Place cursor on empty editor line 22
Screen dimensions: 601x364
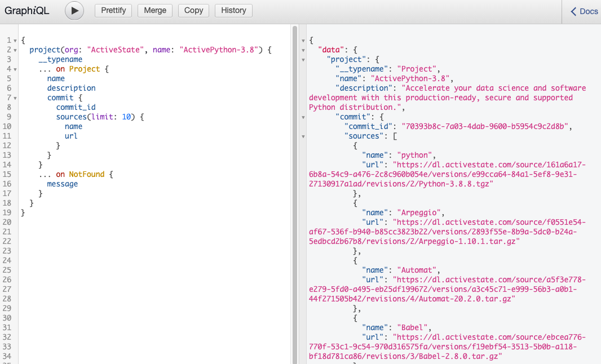tap(153, 241)
